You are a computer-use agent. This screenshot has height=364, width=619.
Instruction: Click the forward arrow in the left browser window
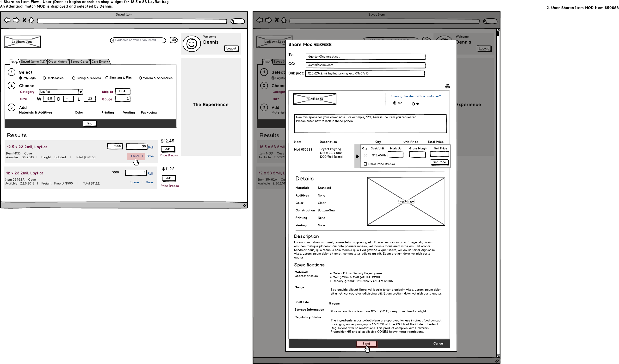[x=16, y=20]
